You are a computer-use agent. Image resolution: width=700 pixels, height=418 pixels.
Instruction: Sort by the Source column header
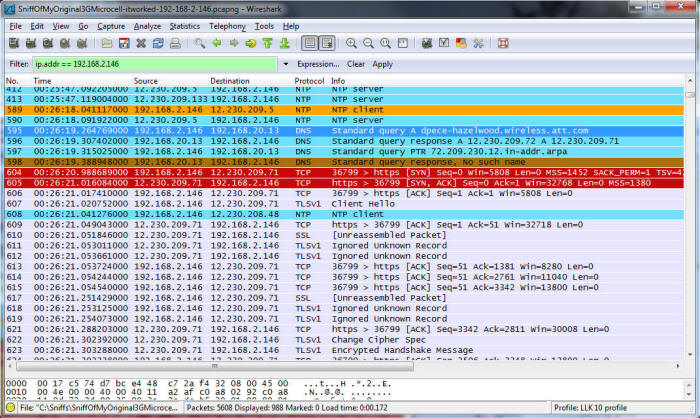[x=146, y=81]
